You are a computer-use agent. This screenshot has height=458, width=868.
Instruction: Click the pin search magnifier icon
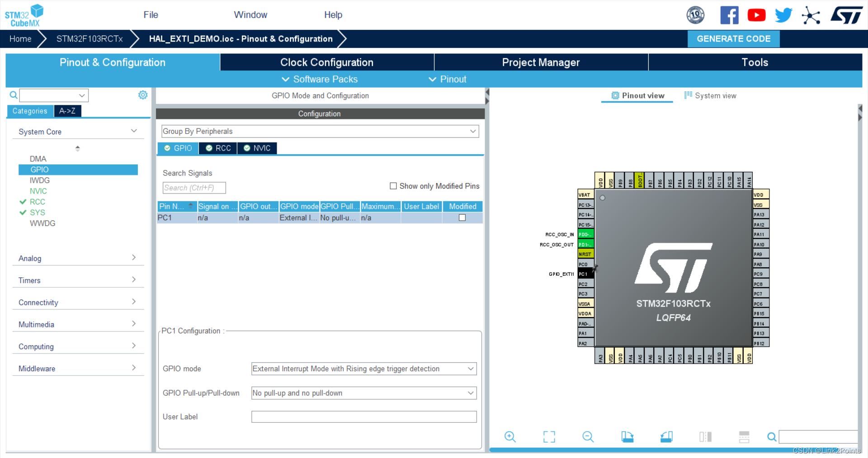point(772,437)
